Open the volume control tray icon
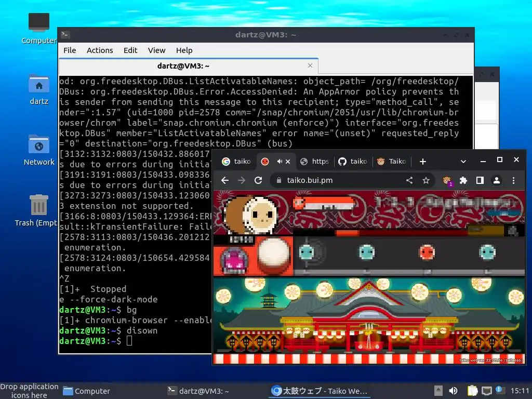532x399 pixels. pos(453,391)
